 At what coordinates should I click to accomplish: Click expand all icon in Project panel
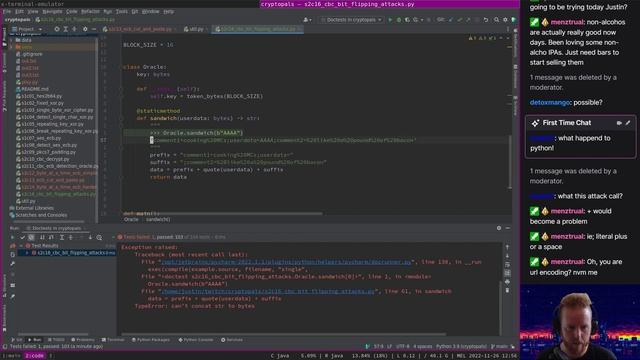click(65, 29)
